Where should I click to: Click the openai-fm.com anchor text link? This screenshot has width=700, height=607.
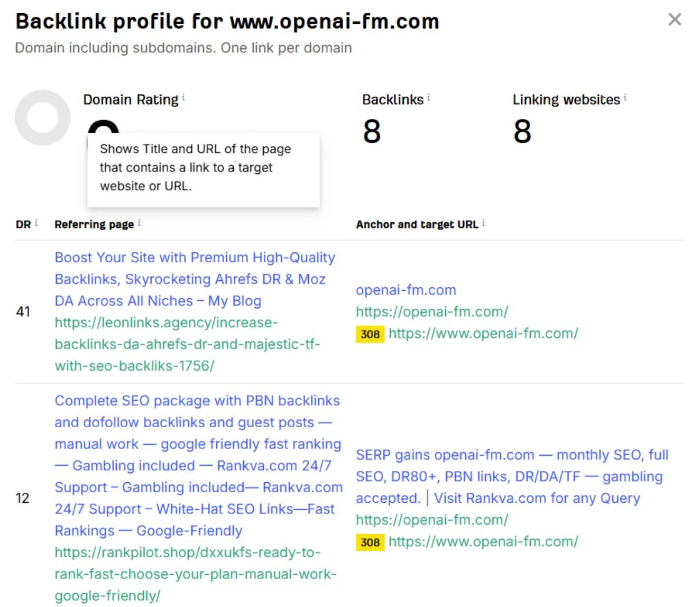click(406, 290)
